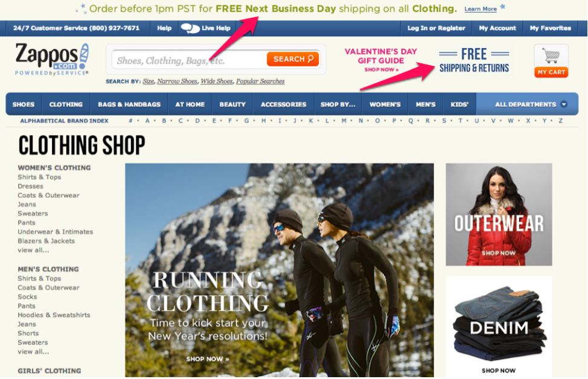Click Narrow Shoes search-by link
The image size is (588, 379).
(177, 81)
